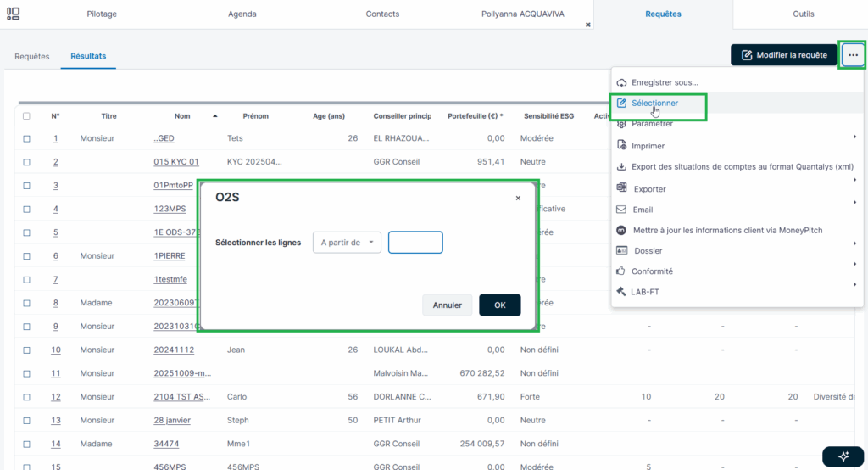868x470 pixels.
Task: Choose Sélectionner in the menu
Action: 654,103
